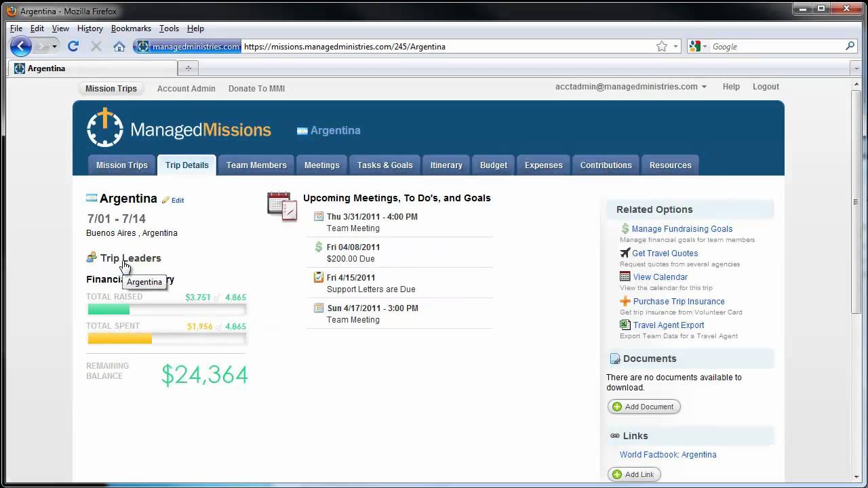Click calendar icon for Thu 3/31/2011 meeting

coord(319,216)
